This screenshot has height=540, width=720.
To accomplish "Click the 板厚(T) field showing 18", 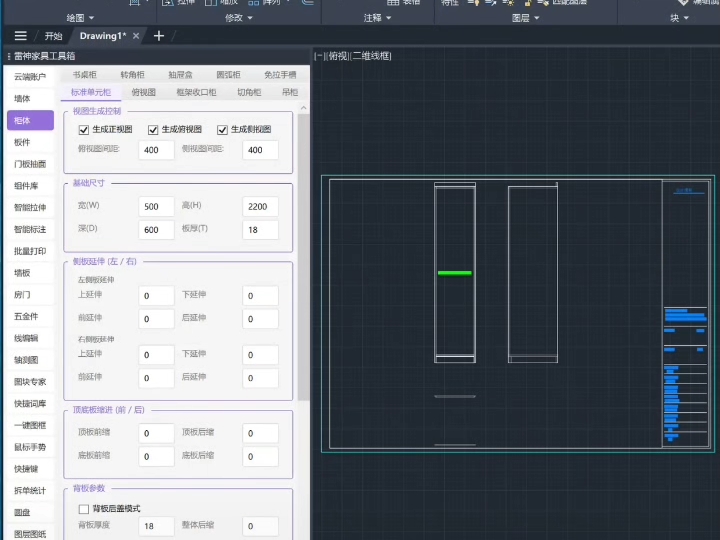I will (x=260, y=230).
